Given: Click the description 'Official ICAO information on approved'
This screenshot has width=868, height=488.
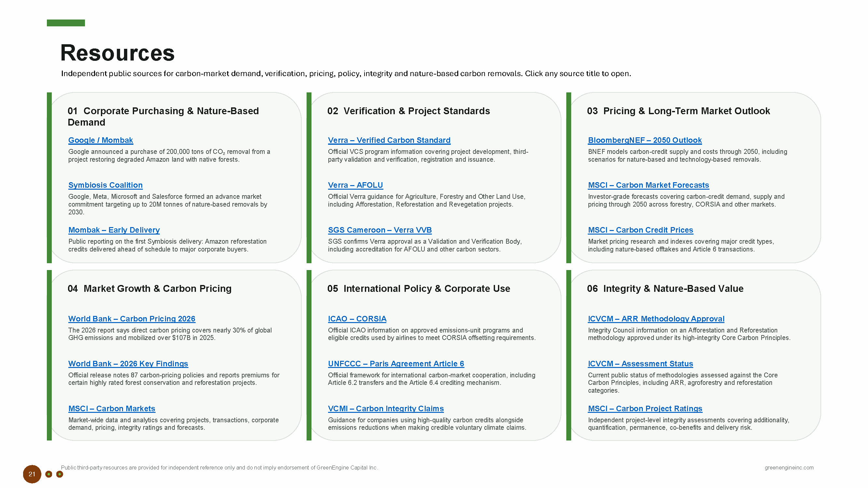Looking at the screenshot, I should pos(432,334).
